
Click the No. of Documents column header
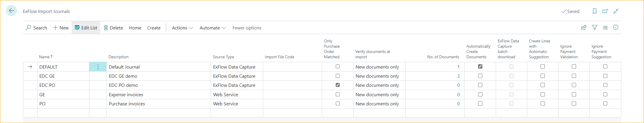pyautogui.click(x=443, y=57)
